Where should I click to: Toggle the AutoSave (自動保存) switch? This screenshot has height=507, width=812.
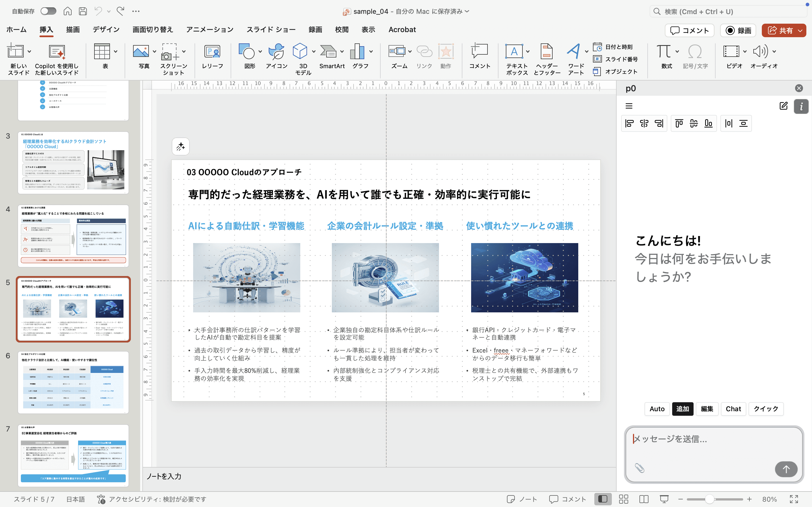point(48,11)
